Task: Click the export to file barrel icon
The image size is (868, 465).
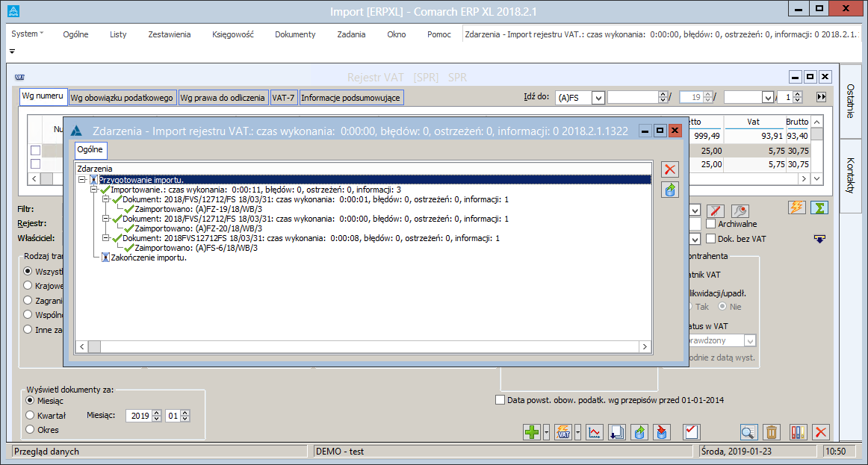Action: tap(638, 431)
